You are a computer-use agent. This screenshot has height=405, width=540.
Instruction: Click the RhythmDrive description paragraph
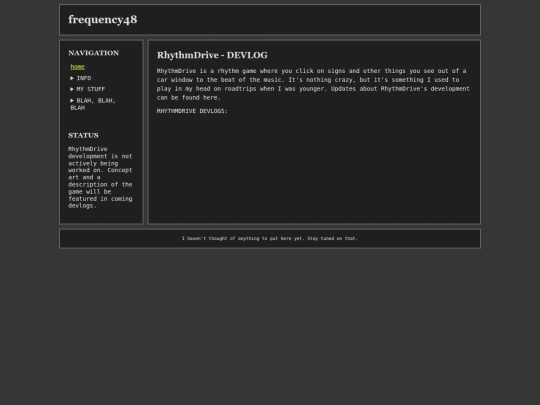313,84
